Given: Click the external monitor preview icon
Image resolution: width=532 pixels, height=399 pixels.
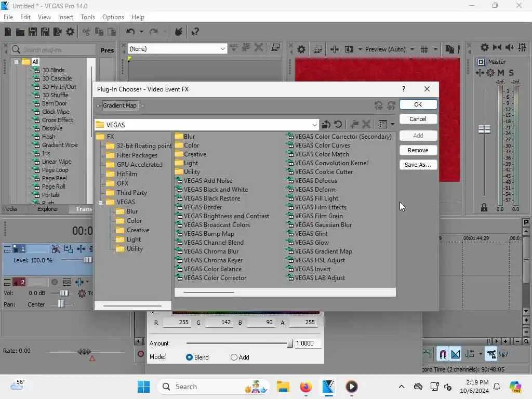Looking at the screenshot, I should point(318,49).
